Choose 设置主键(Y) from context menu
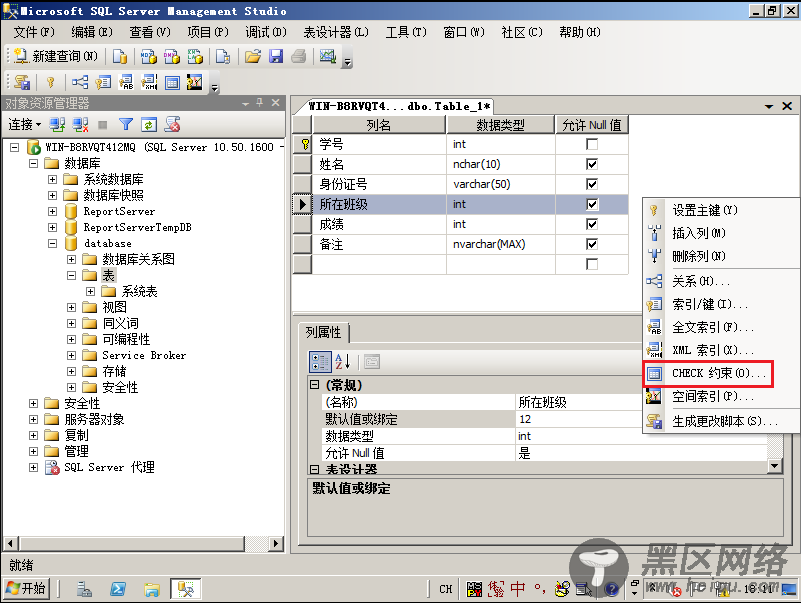 704,210
